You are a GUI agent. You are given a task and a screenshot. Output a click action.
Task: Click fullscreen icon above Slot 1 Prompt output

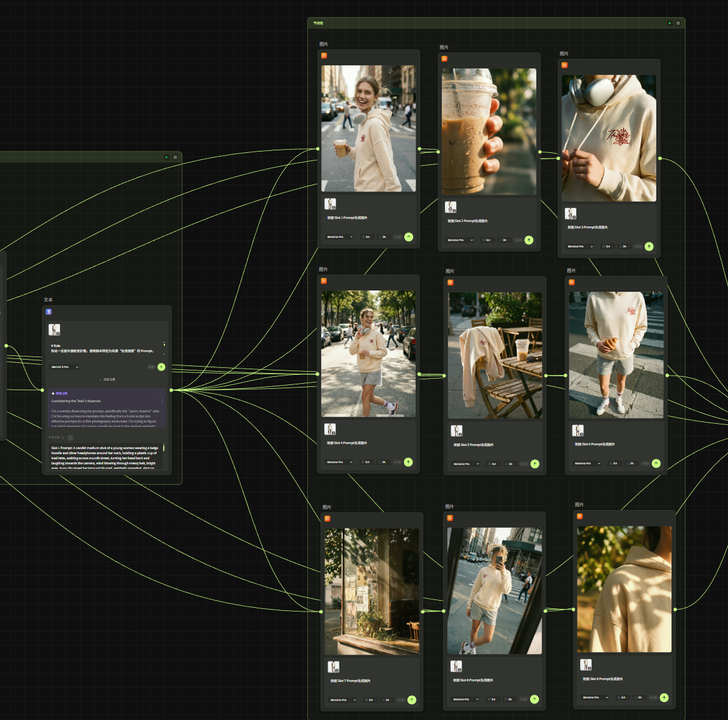click(x=70, y=437)
